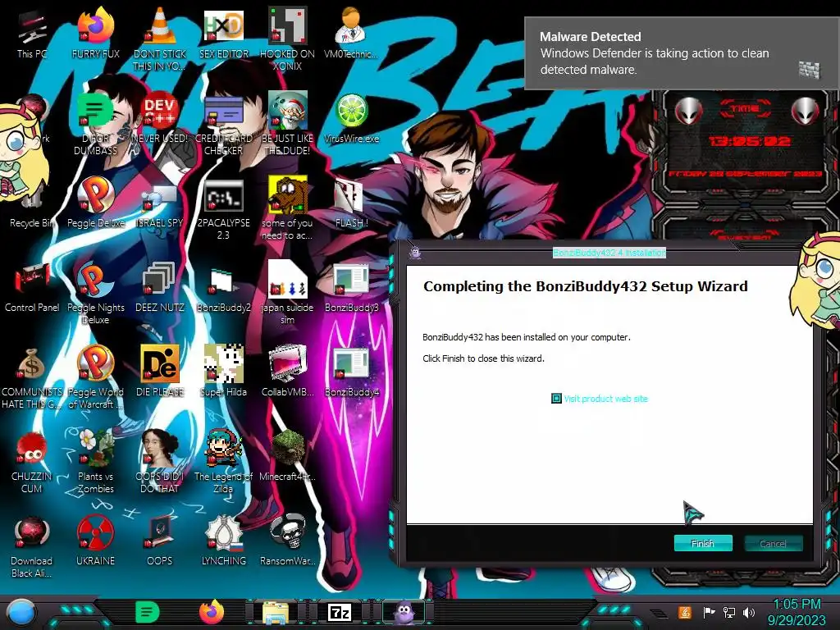Image resolution: width=840 pixels, height=630 pixels.
Task: Open the OOPS DID I DO THAT portrait icon
Action: coord(160,463)
